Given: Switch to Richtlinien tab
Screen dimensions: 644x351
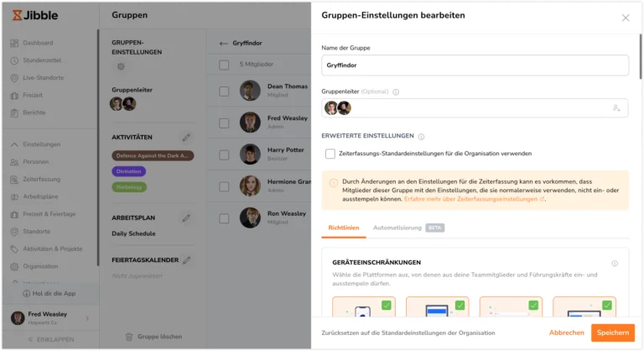Looking at the screenshot, I should coord(344,228).
